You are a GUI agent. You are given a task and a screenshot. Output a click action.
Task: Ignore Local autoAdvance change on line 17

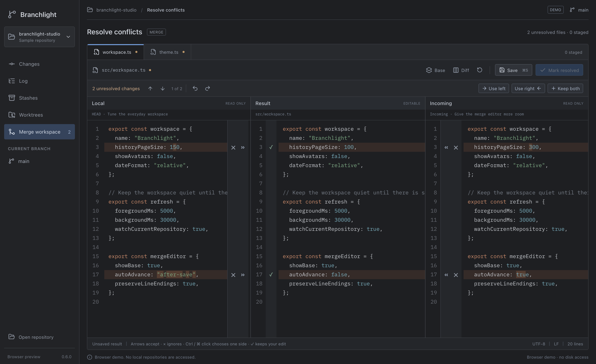(233, 275)
